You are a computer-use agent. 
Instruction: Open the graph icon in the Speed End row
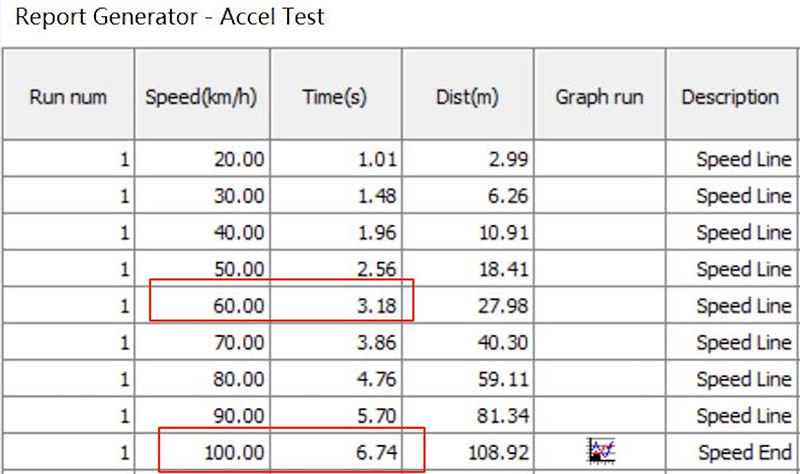(x=602, y=451)
